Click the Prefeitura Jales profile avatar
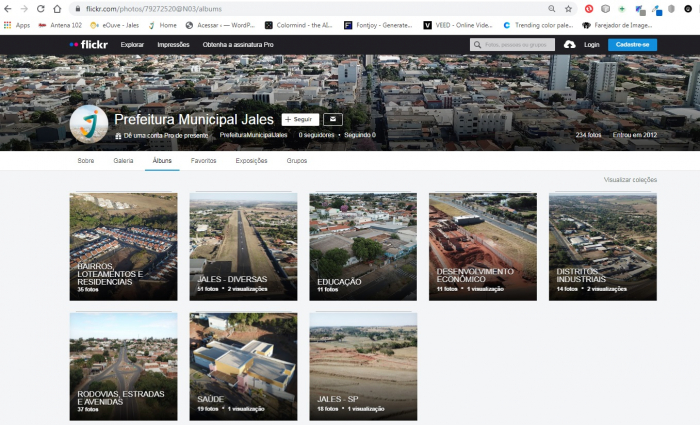 (89, 124)
